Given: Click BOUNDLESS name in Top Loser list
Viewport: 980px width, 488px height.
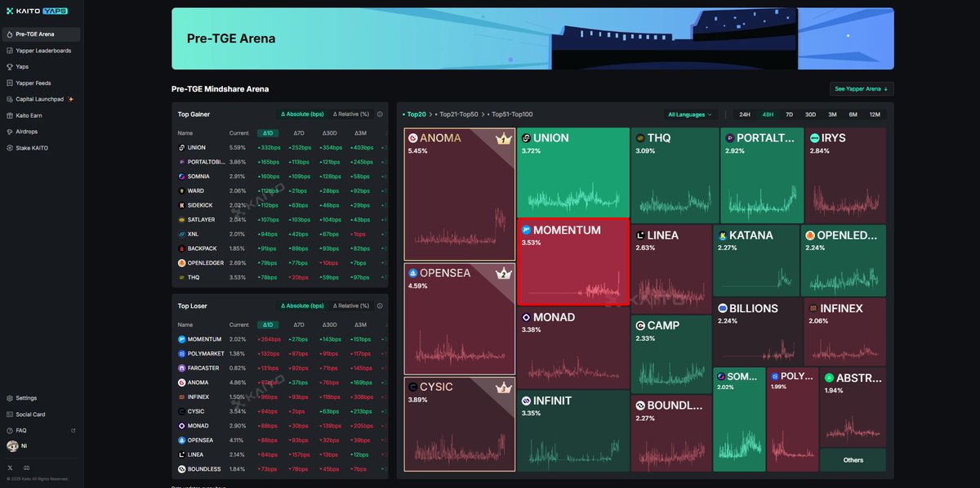Looking at the screenshot, I should point(204,469).
